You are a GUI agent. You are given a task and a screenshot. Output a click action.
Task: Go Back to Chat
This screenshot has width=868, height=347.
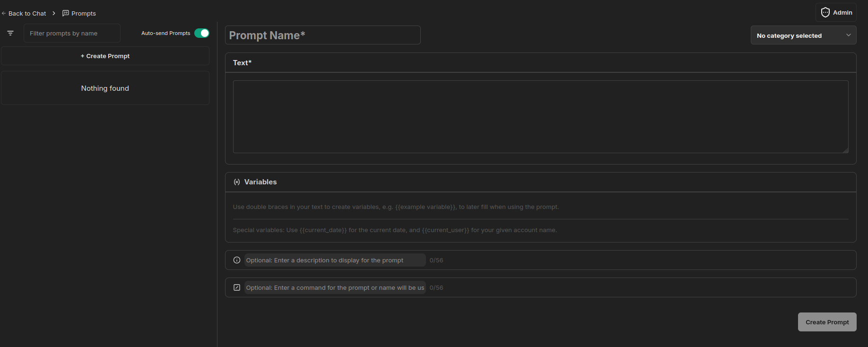[x=27, y=13]
